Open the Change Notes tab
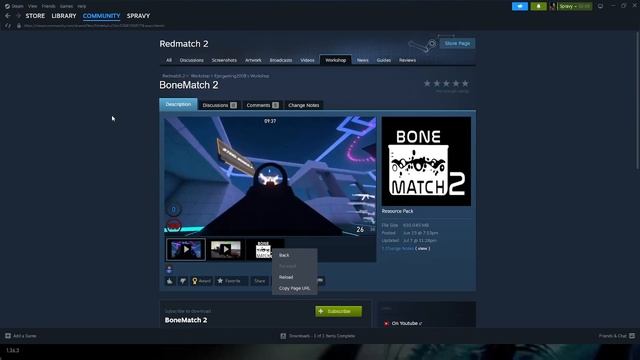This screenshot has height=360, width=640. pos(304,105)
